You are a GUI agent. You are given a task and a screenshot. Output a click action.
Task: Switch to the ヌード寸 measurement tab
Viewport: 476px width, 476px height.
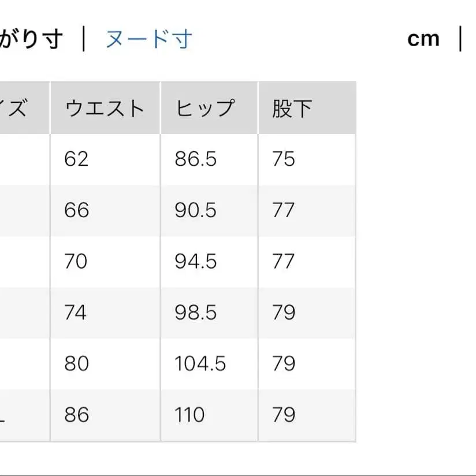pyautogui.click(x=148, y=38)
